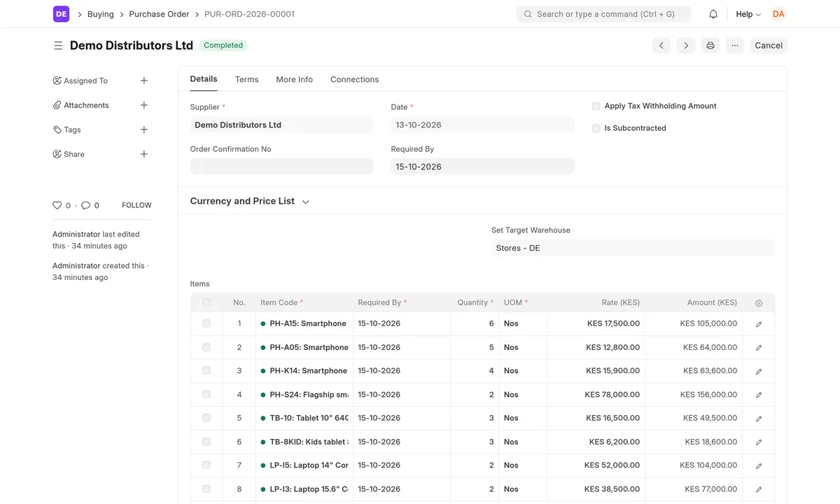Click rate KES 78,000.00 cell
840x504 pixels.
tap(596, 395)
